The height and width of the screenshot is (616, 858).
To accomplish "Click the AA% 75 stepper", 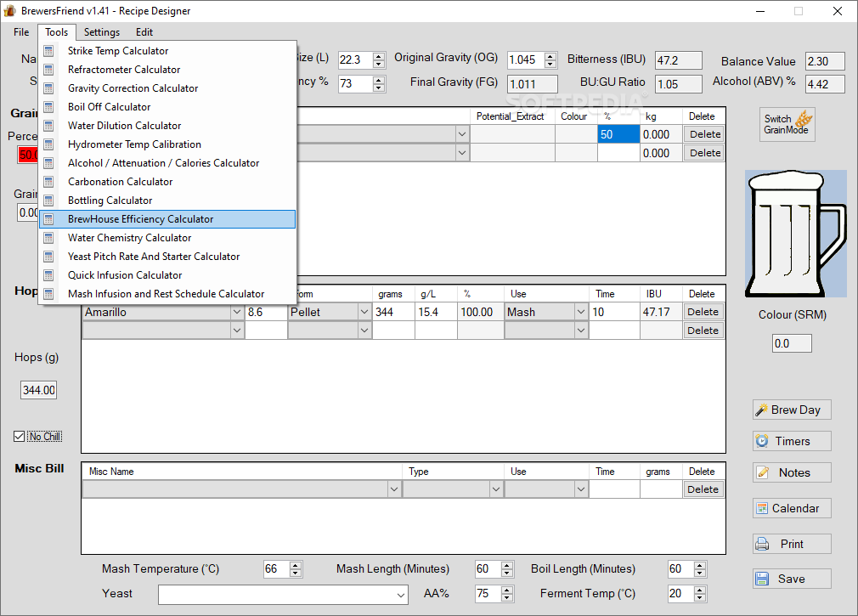I will (x=507, y=594).
